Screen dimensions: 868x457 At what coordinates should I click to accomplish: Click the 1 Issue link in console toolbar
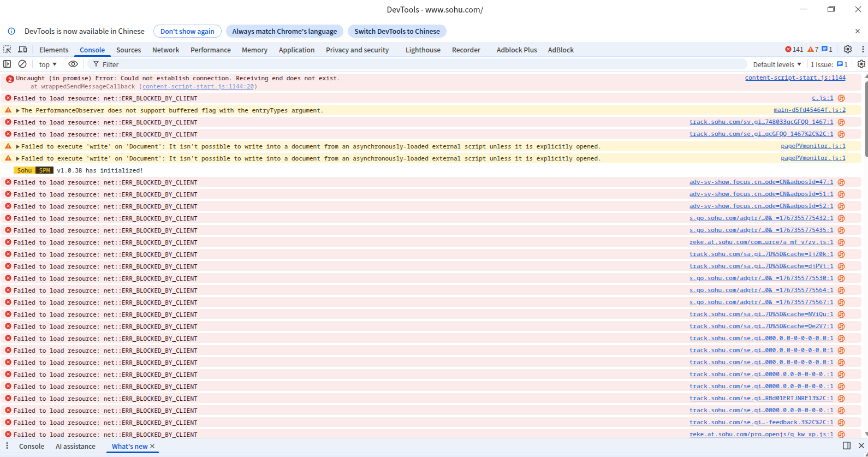pos(829,64)
